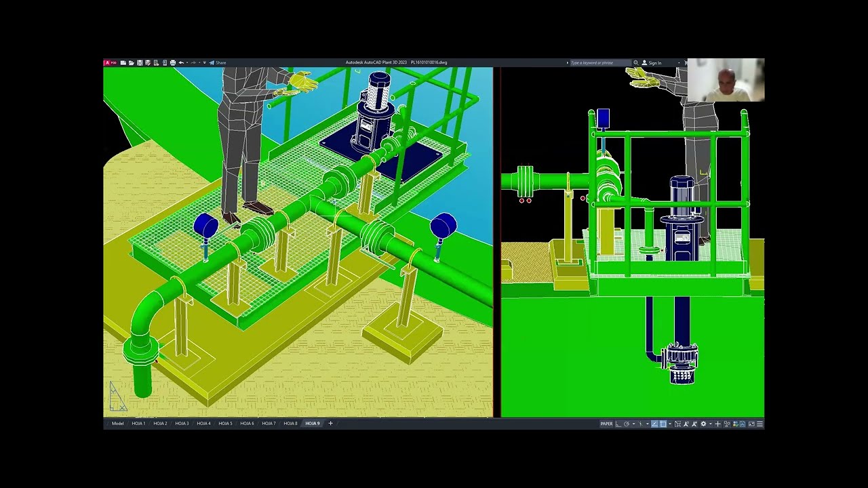Open the HOJA 7 layout tab
Screen dimensions: 868x488
269,424
